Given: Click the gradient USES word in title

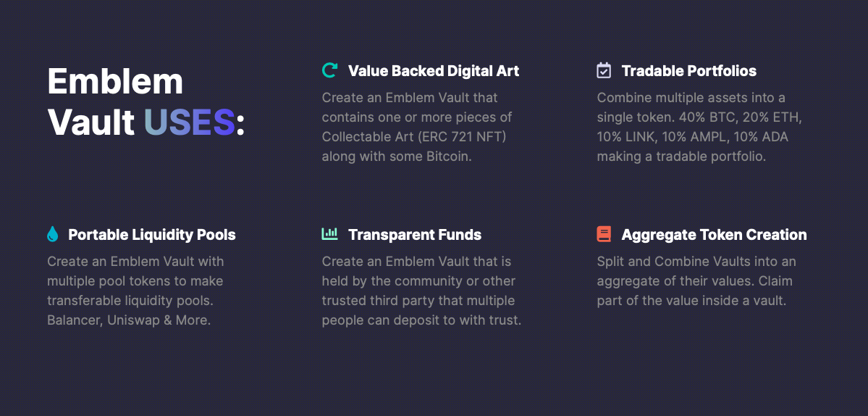Looking at the screenshot, I should [x=190, y=122].
